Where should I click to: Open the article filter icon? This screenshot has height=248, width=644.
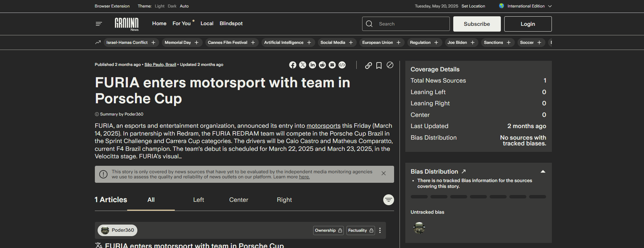click(389, 200)
